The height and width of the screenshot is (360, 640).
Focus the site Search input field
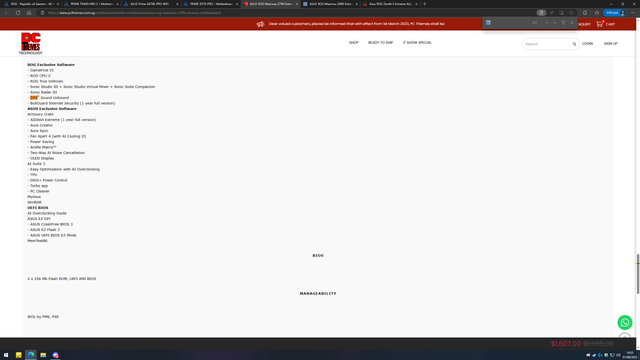(547, 44)
